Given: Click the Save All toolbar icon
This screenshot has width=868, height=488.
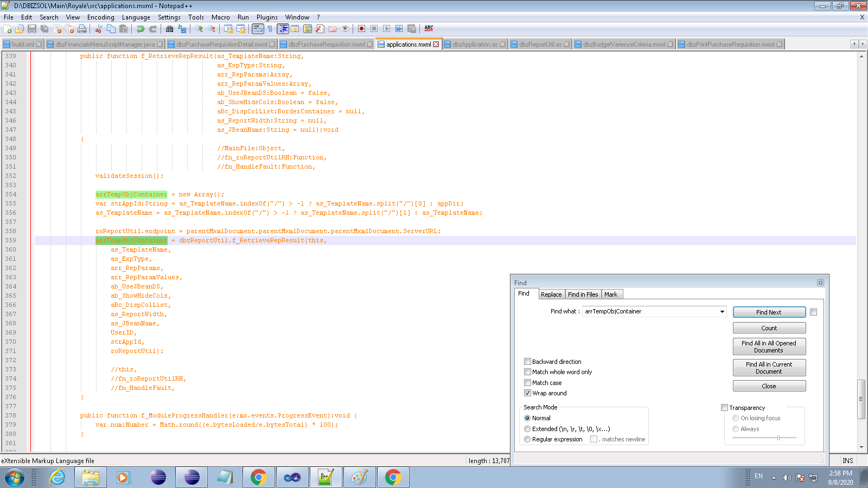Looking at the screenshot, I should pos(44,29).
